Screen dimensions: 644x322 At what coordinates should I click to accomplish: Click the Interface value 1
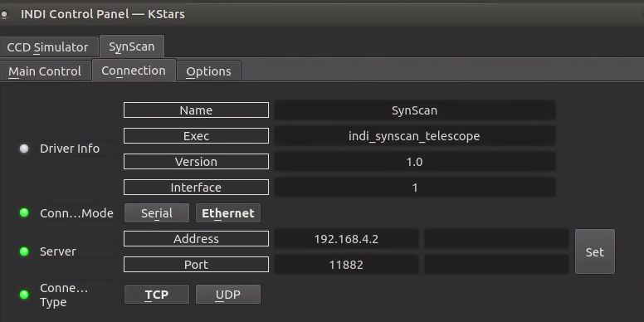(415, 188)
